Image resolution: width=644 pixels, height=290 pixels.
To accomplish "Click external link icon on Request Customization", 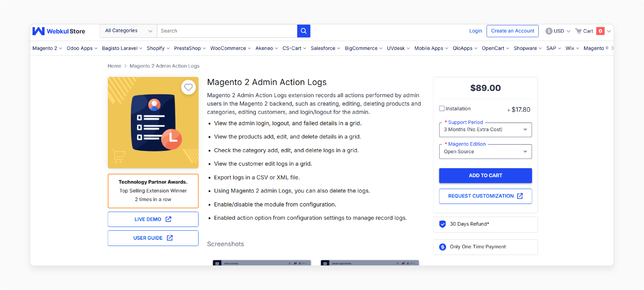I will pyautogui.click(x=520, y=196).
